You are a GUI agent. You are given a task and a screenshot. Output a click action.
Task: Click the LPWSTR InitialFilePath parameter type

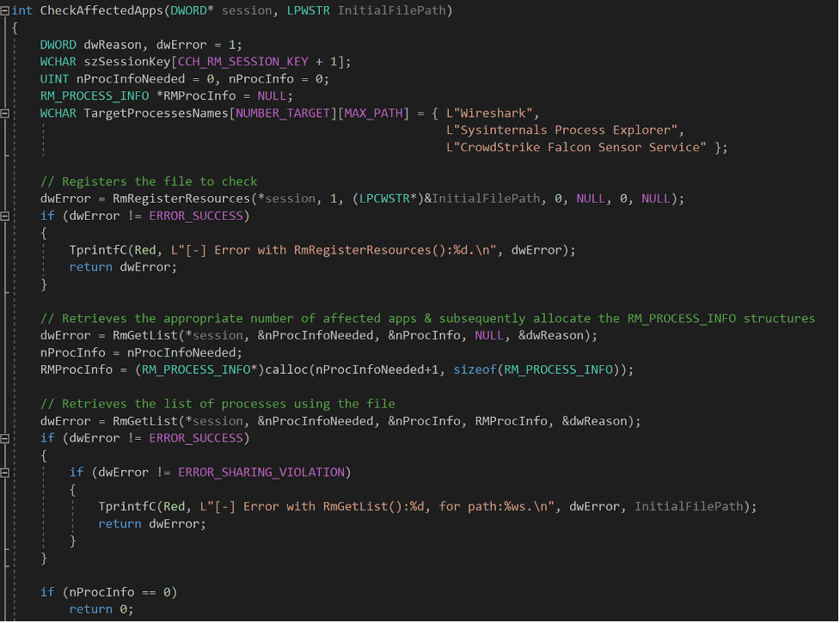(308, 10)
